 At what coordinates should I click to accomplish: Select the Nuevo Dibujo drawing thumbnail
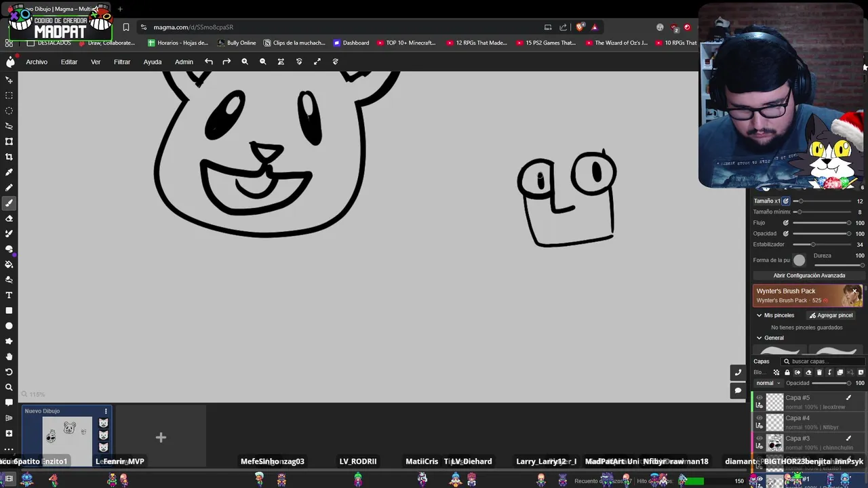(66, 435)
